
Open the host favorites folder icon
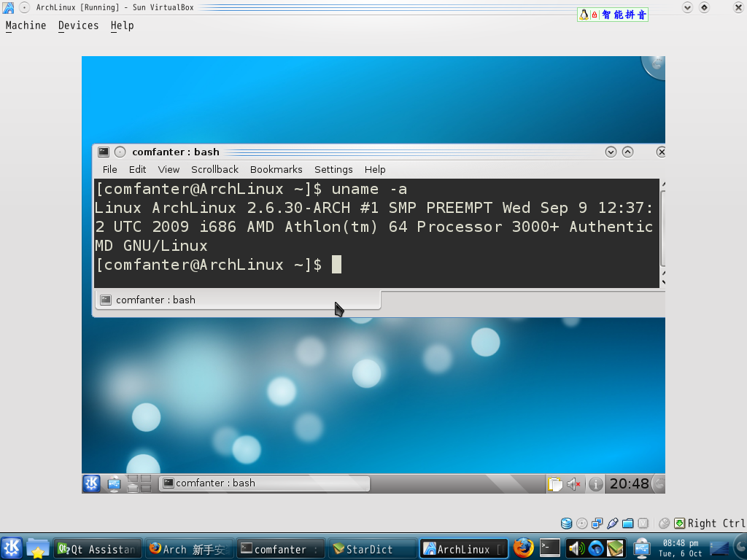click(x=38, y=548)
